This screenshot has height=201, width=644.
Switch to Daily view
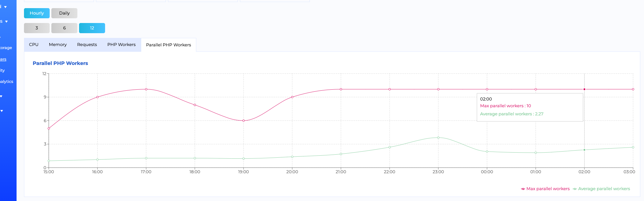coord(64,13)
